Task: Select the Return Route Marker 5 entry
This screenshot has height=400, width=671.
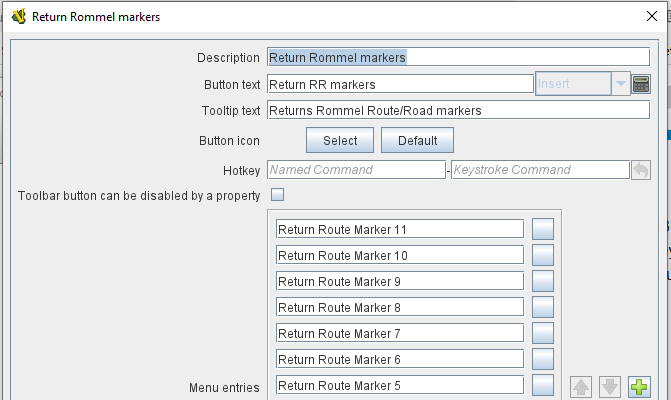Action: (x=400, y=385)
